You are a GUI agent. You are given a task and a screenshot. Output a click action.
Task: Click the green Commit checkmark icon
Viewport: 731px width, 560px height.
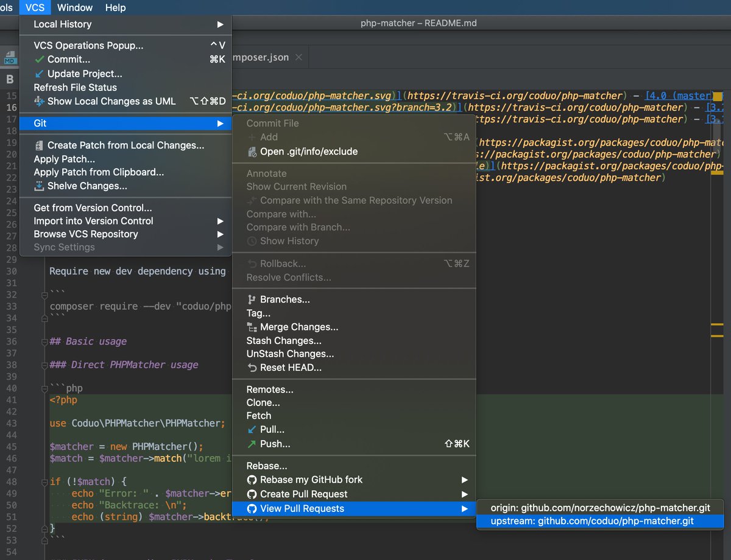[x=40, y=60]
